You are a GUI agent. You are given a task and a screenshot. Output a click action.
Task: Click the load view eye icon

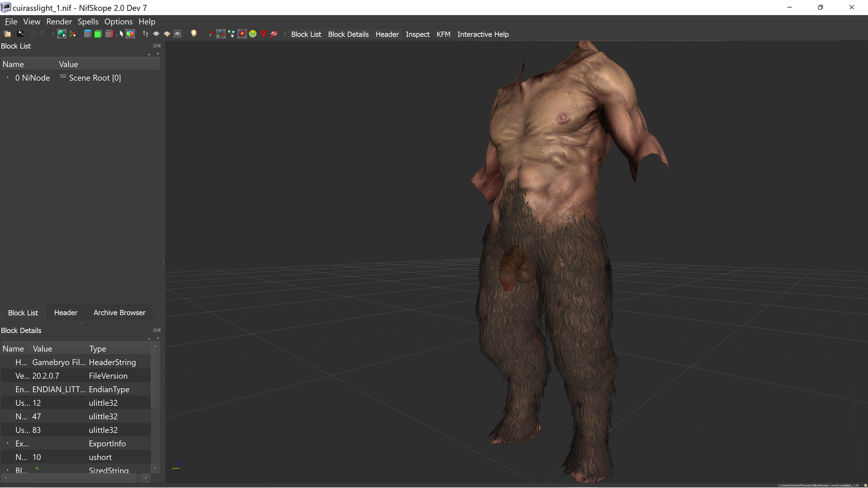pyautogui.click(x=156, y=34)
